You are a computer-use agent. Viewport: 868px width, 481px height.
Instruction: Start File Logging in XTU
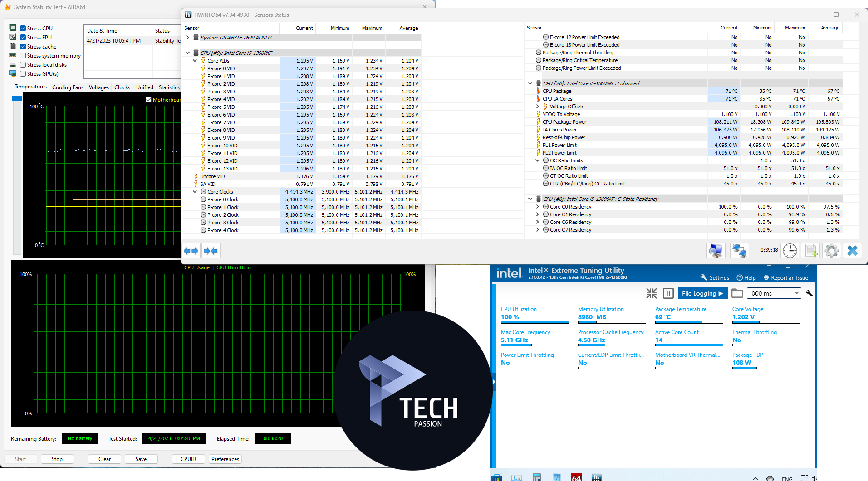click(x=702, y=293)
